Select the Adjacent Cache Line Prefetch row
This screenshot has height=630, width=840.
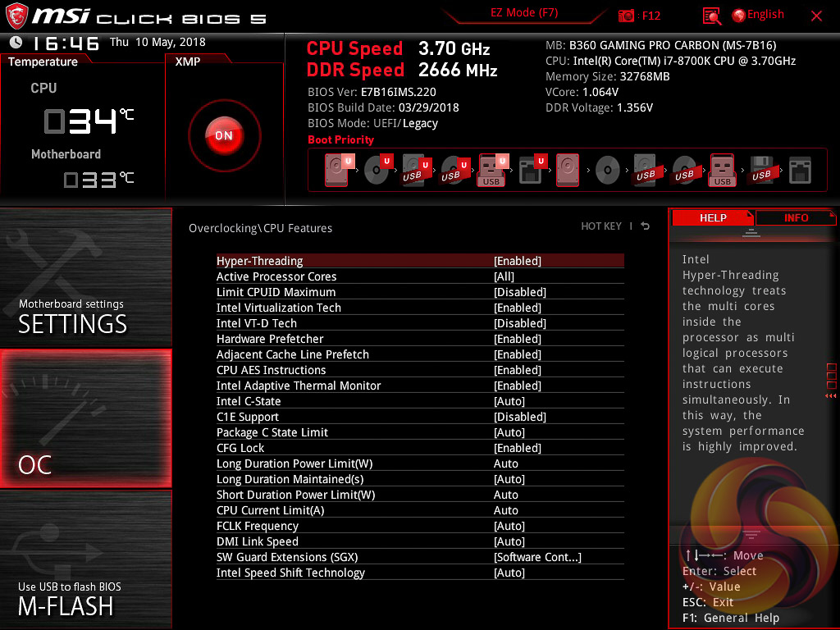click(420, 354)
